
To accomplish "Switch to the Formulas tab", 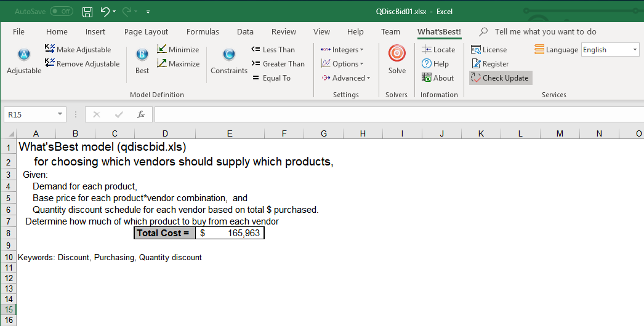I will tap(203, 31).
